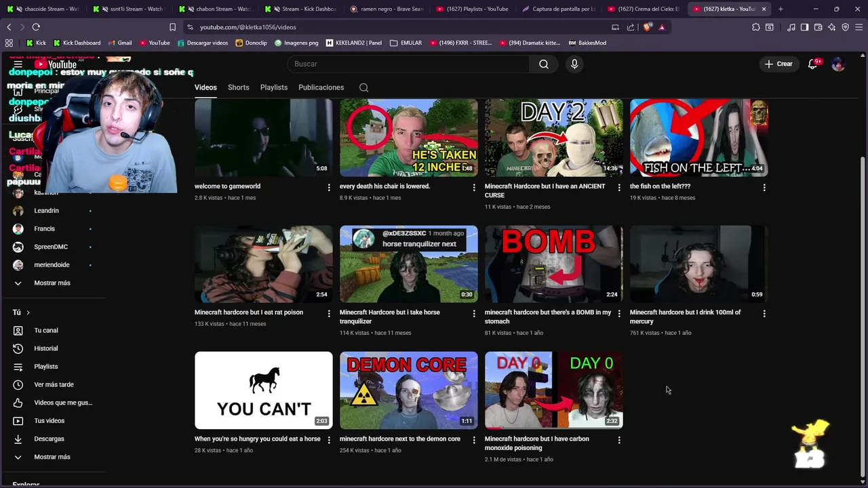Open the EMULAR bookmarks folder
Screen dimensions: 868x488
pyautogui.click(x=406, y=43)
